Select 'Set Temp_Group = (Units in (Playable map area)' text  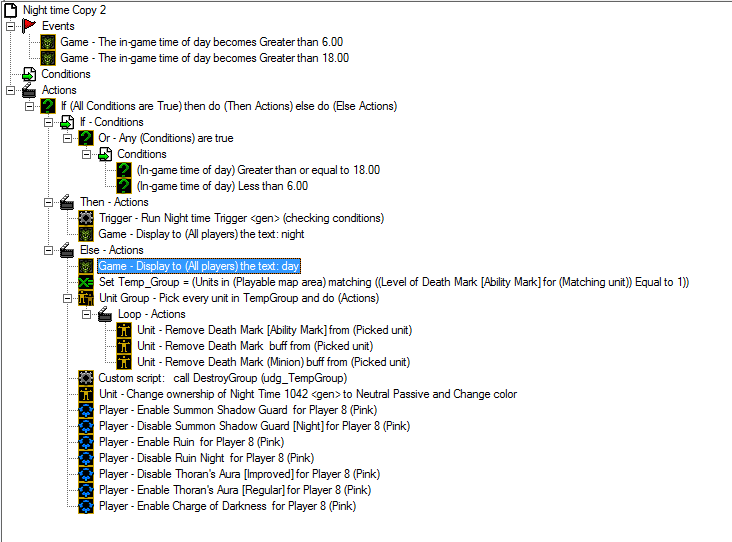coord(394,282)
